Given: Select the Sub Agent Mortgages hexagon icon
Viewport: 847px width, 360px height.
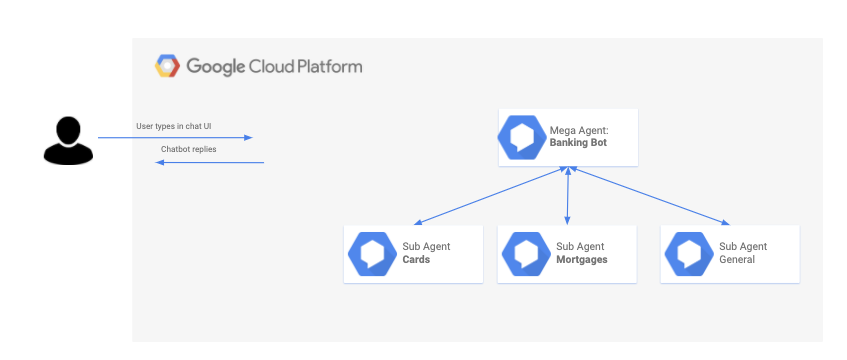Looking at the screenshot, I should [526, 254].
